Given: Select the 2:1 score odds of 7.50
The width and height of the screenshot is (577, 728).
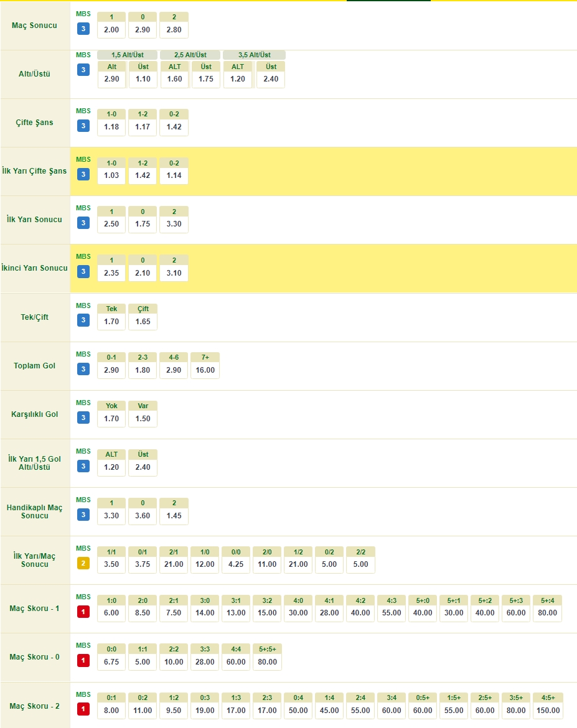Looking at the screenshot, I should pyautogui.click(x=174, y=614).
